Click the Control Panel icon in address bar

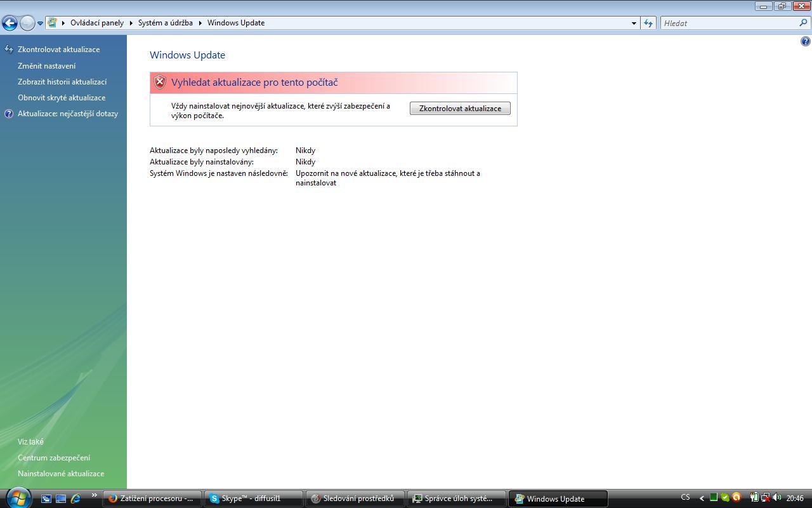(52, 23)
